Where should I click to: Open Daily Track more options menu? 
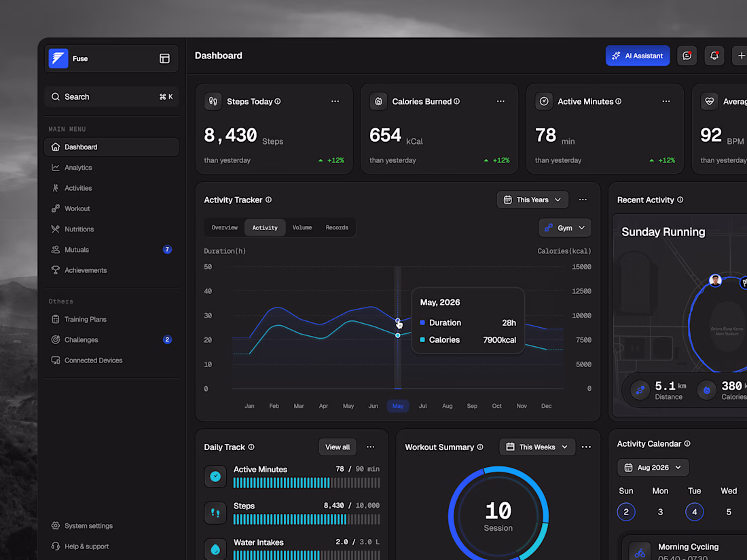[371, 447]
